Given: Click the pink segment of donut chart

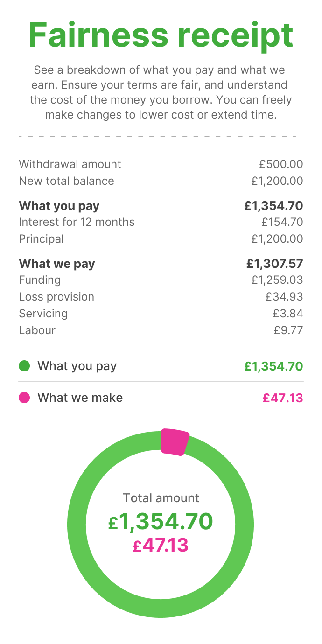Looking at the screenshot, I should pyautogui.click(x=174, y=441).
